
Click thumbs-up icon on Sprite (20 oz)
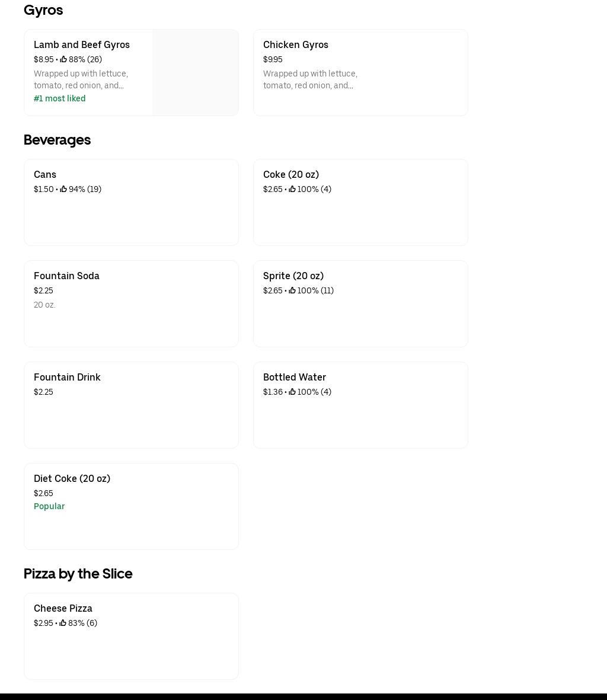pos(292,290)
